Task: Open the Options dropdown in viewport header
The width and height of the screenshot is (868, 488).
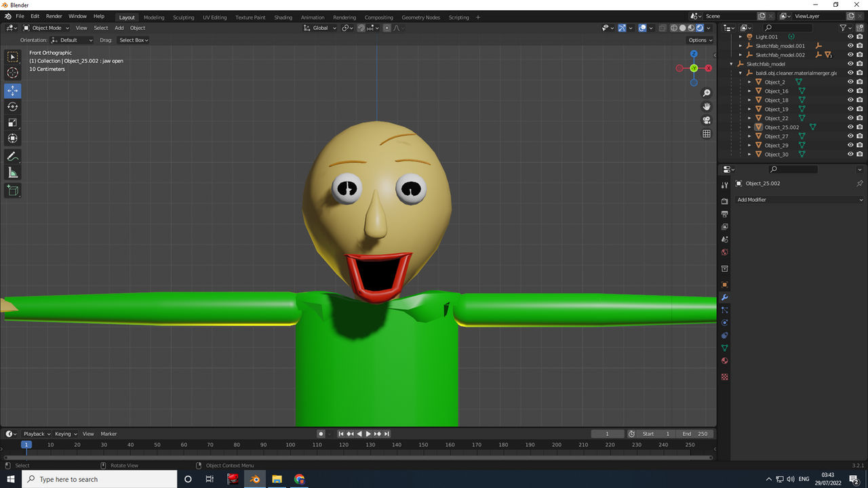Action: [x=701, y=40]
